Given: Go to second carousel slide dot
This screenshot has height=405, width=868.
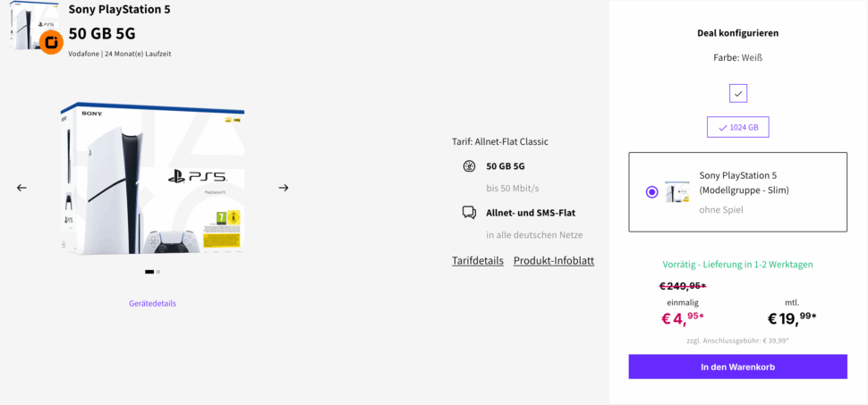Looking at the screenshot, I should tap(158, 271).
